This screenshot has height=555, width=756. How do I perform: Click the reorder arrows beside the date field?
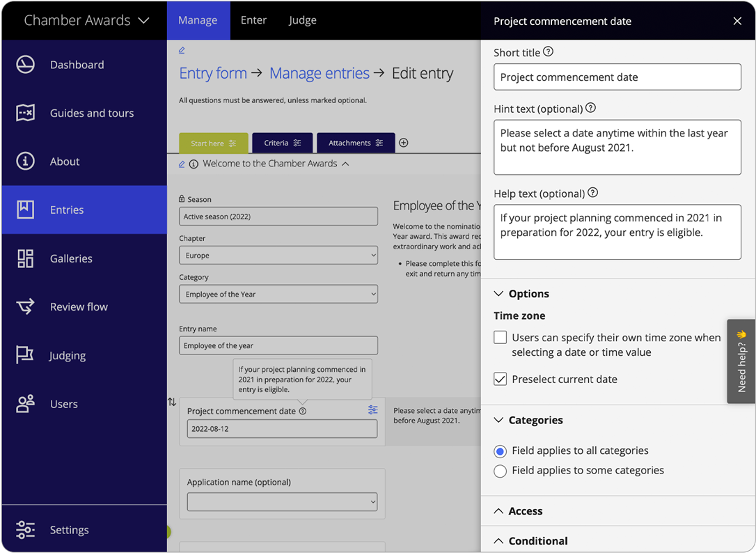171,402
